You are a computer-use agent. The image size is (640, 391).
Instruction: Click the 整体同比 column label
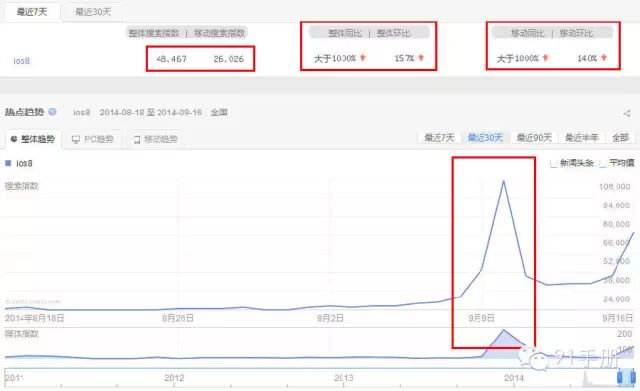[x=345, y=33]
